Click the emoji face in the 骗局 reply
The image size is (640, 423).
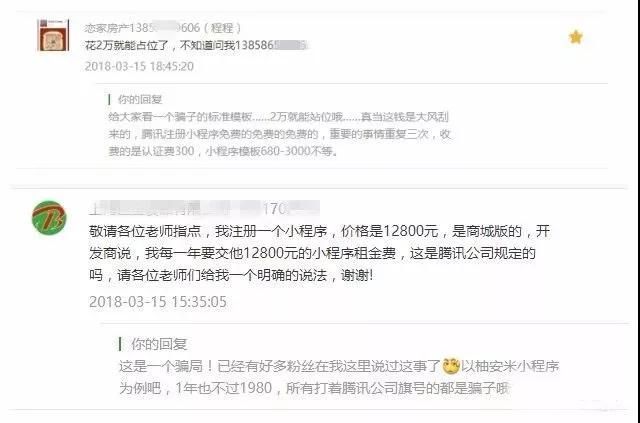tap(451, 366)
